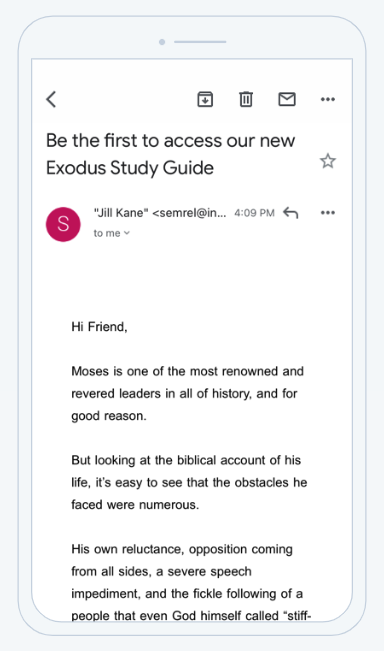384x651 pixels.
Task: Tap the 4:09 PM timestamp
Action: (x=254, y=213)
